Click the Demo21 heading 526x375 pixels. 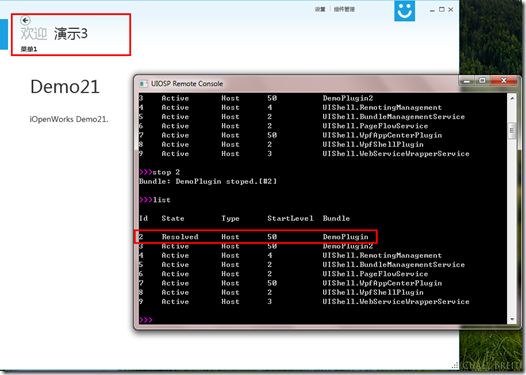coord(65,87)
